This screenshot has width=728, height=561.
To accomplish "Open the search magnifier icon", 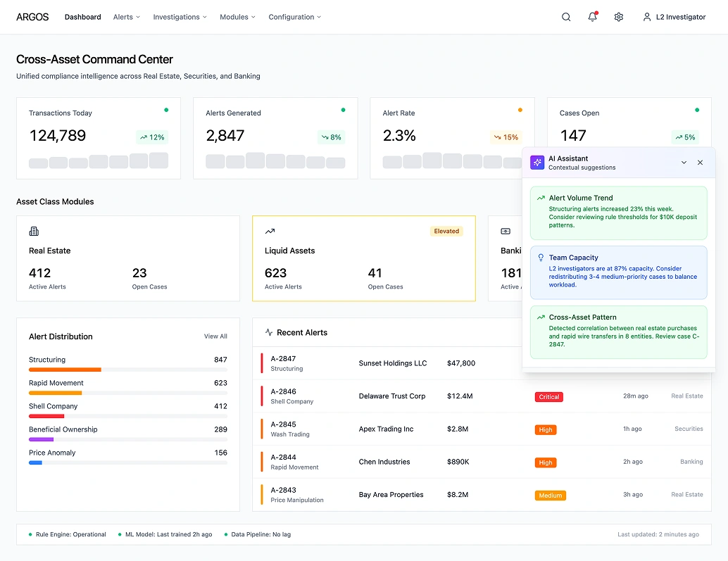I will [x=566, y=16].
